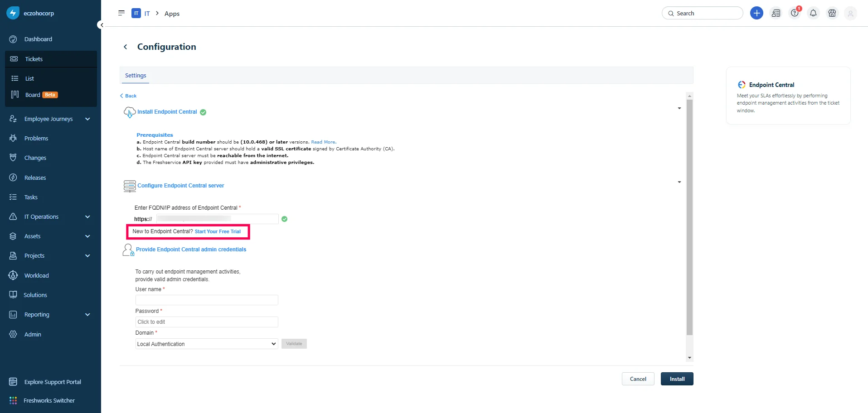868x413 pixels.
Task: Click the IT workspace breadcrumb
Action: click(141, 13)
